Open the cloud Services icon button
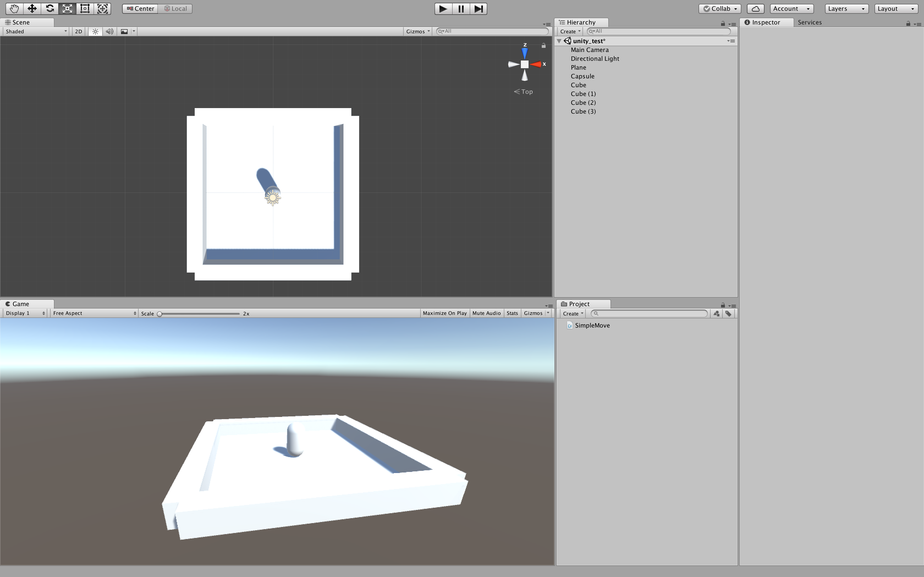Screen dimensions: 924x577 (755, 9)
